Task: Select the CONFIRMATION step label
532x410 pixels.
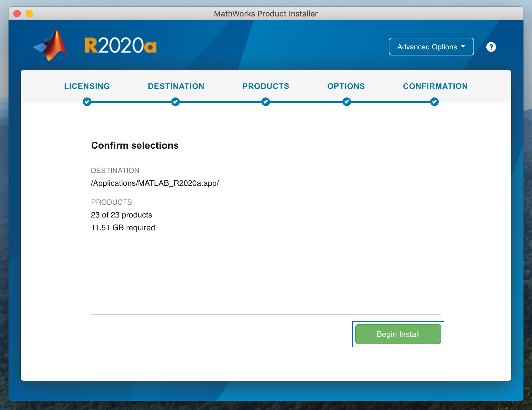Action: point(435,86)
